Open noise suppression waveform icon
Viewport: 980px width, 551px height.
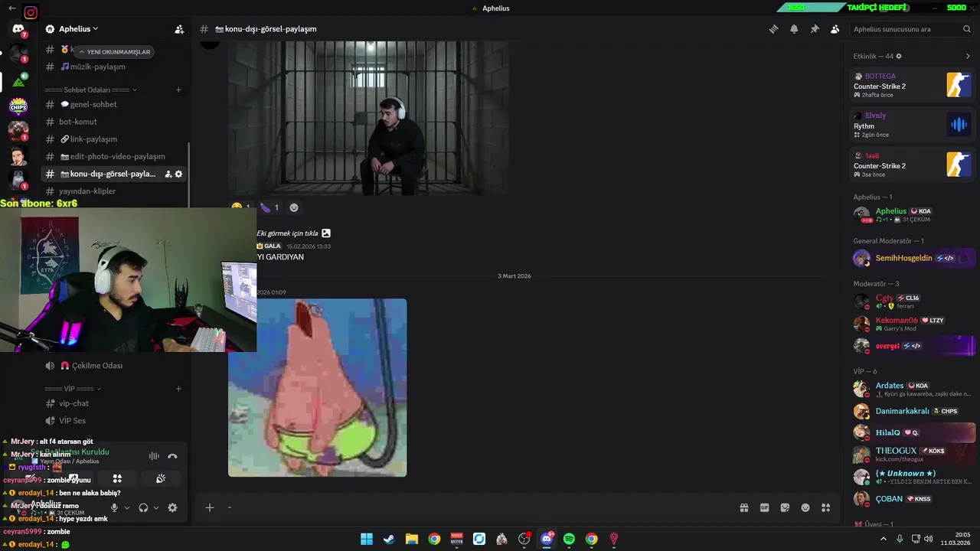point(154,456)
